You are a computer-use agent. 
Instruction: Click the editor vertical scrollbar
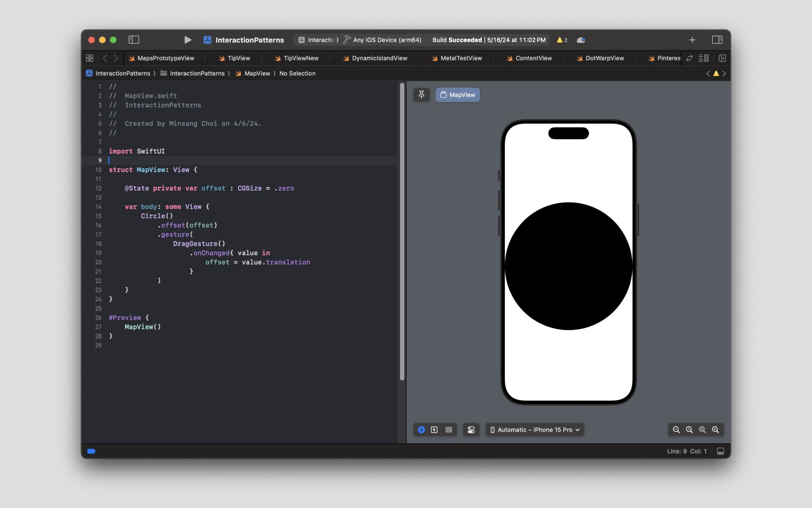[x=402, y=232]
